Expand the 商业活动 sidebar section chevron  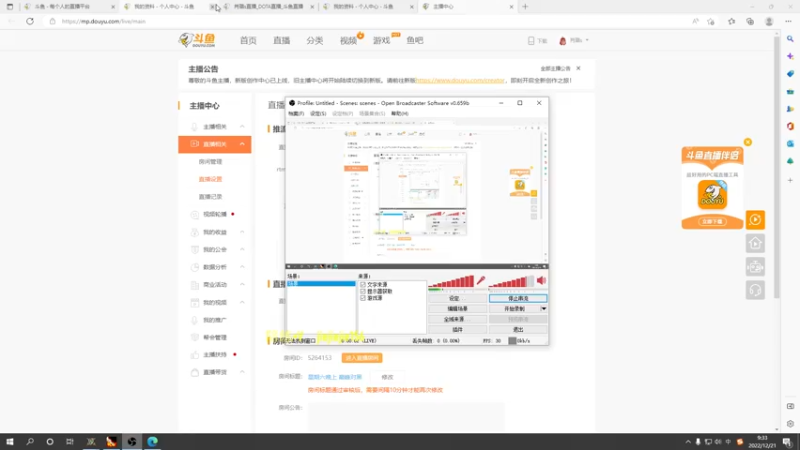click(242, 284)
